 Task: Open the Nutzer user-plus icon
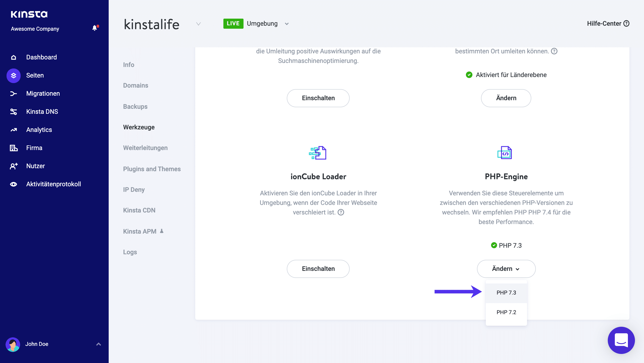pyautogui.click(x=14, y=166)
